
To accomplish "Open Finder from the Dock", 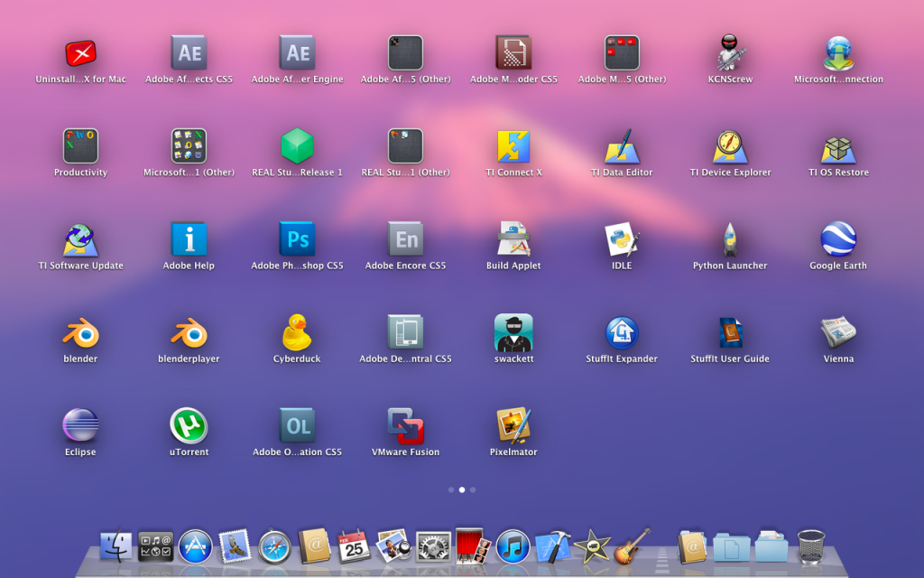I will (116, 546).
